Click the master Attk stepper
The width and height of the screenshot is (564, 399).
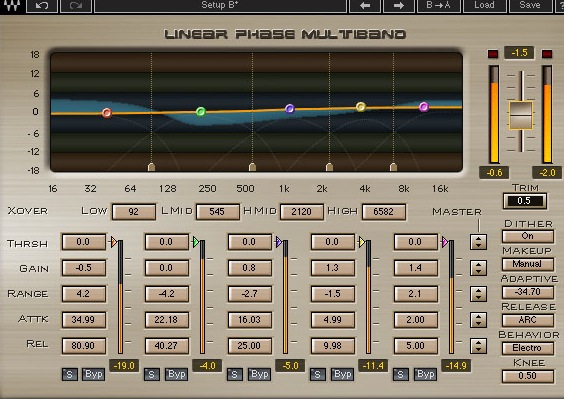[478, 319]
